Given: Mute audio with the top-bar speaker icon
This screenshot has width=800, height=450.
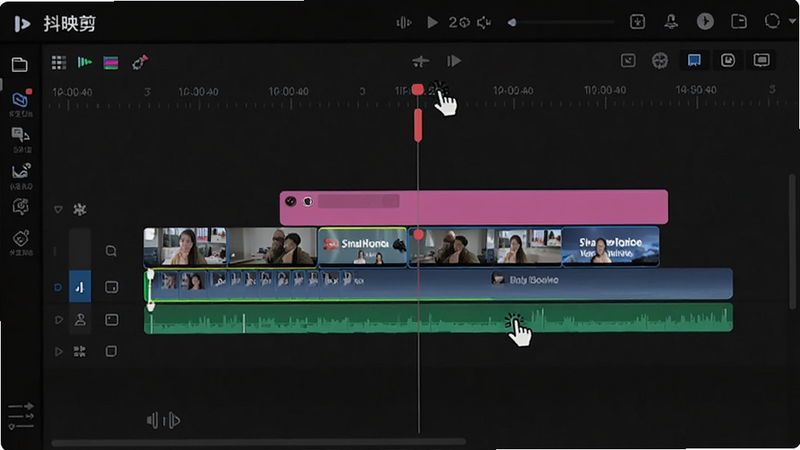Looking at the screenshot, I should 484,22.
